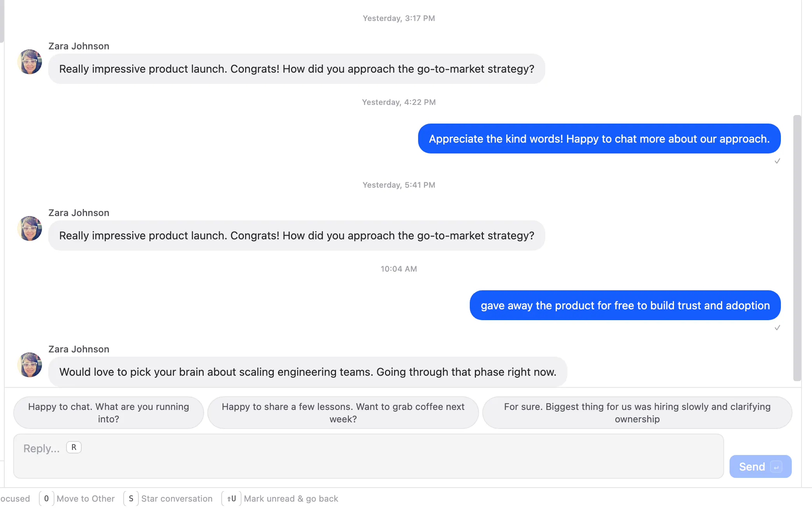Click the R shortcut key badge in reply box
The width and height of the screenshot is (812, 509).
coord(74,447)
